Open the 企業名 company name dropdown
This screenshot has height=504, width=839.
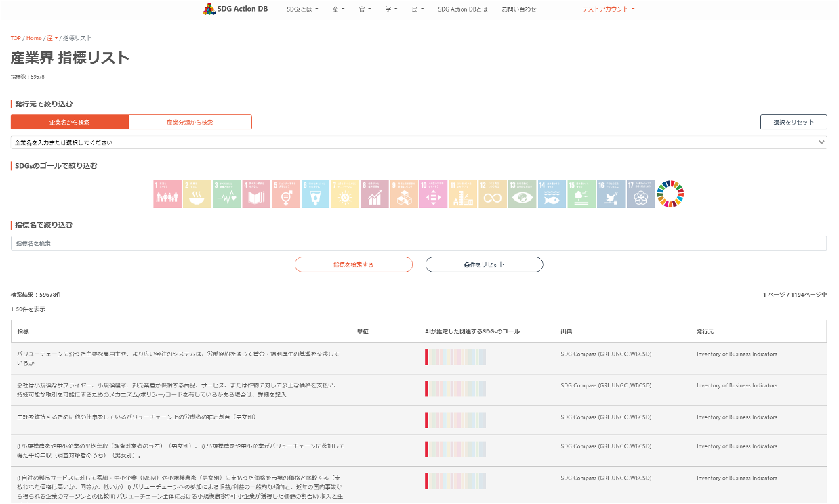[418, 143]
